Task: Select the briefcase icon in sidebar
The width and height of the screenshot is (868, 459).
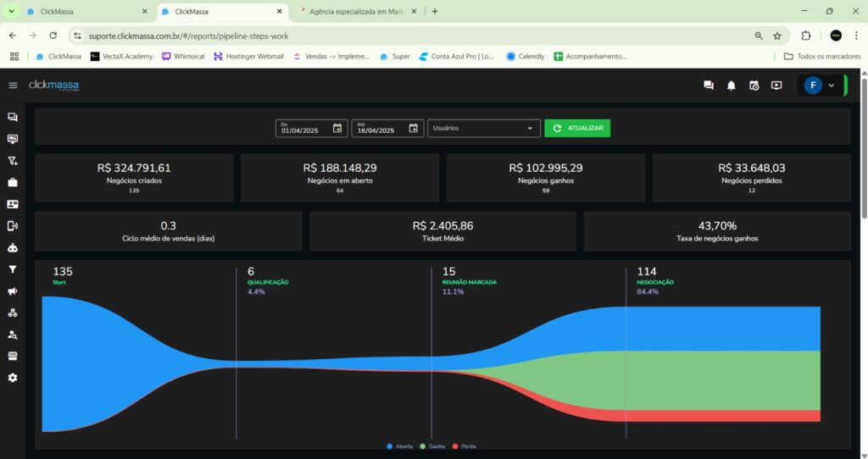Action: 13,182
